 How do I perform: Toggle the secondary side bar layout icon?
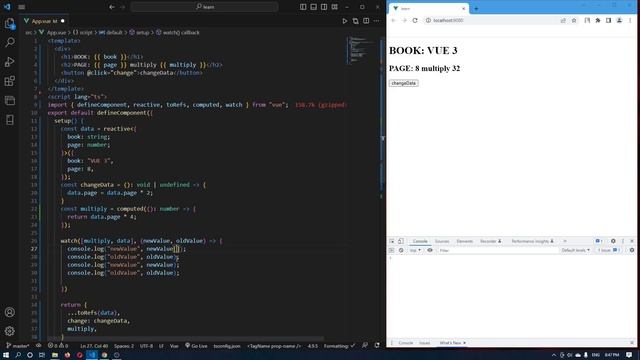tap(324, 7)
